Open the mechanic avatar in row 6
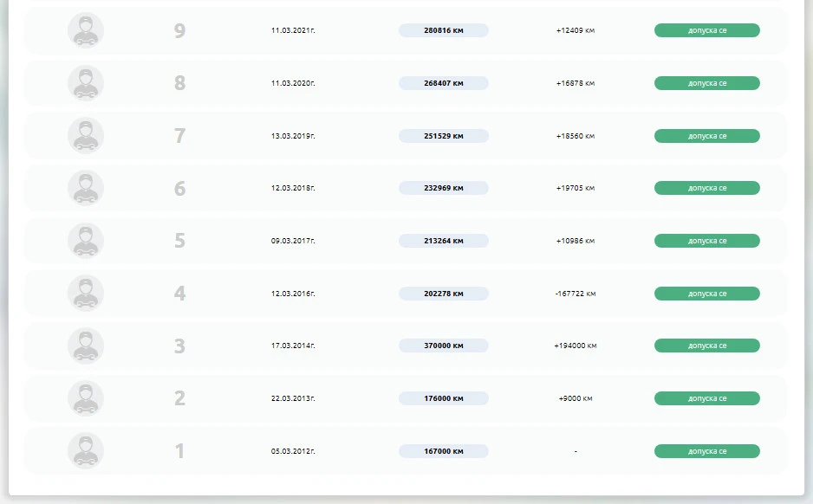Image resolution: width=813 pixels, height=504 pixels. pyautogui.click(x=86, y=188)
